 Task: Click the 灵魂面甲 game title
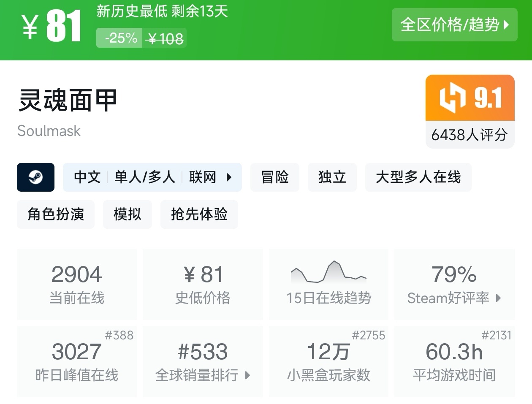(x=68, y=100)
